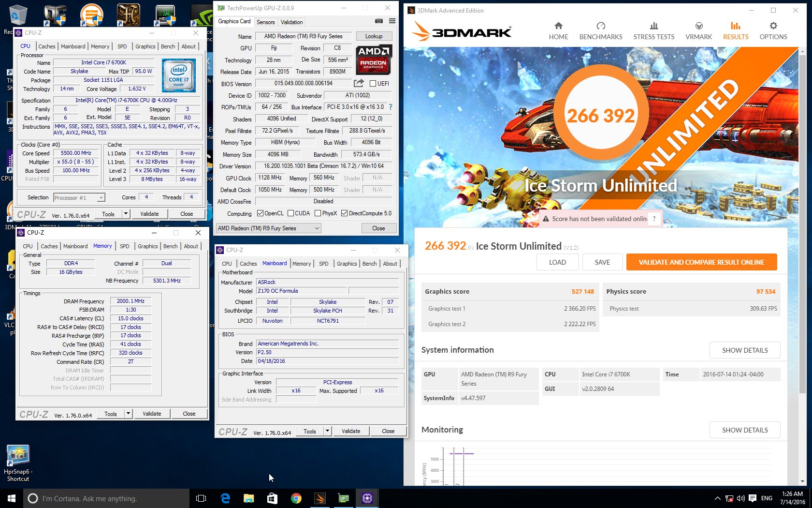
Task: Switch to GPU-Z via taskbar icon
Action: [343, 498]
